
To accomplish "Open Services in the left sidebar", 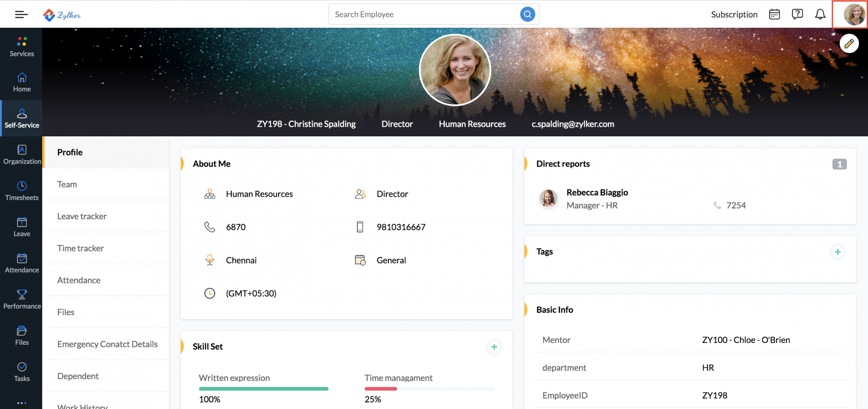I will 22,46.
